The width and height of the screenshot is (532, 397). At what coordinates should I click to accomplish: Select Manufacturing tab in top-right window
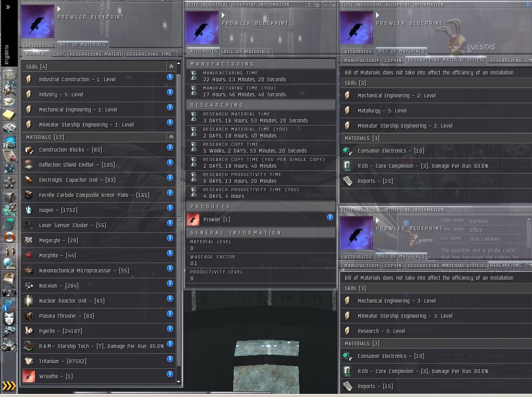point(361,60)
